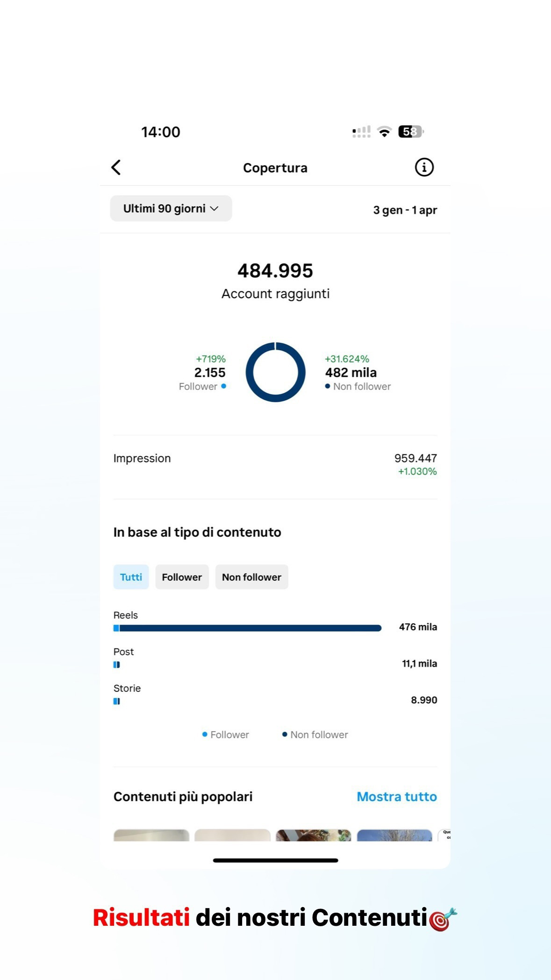
Task: Click the 959.447 impression value
Action: pyautogui.click(x=415, y=458)
